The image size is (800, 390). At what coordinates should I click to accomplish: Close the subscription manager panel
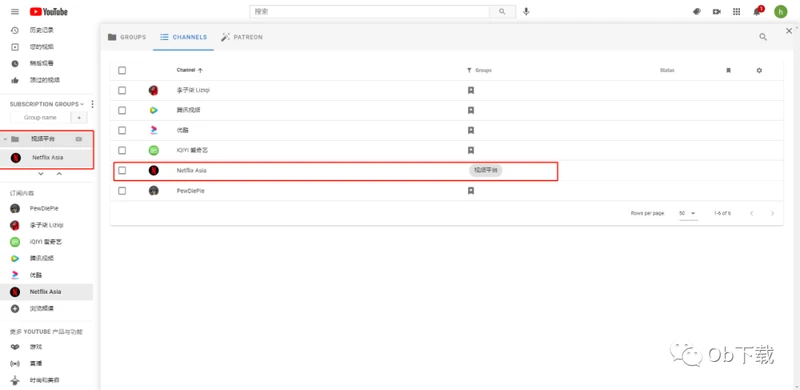[x=789, y=31]
